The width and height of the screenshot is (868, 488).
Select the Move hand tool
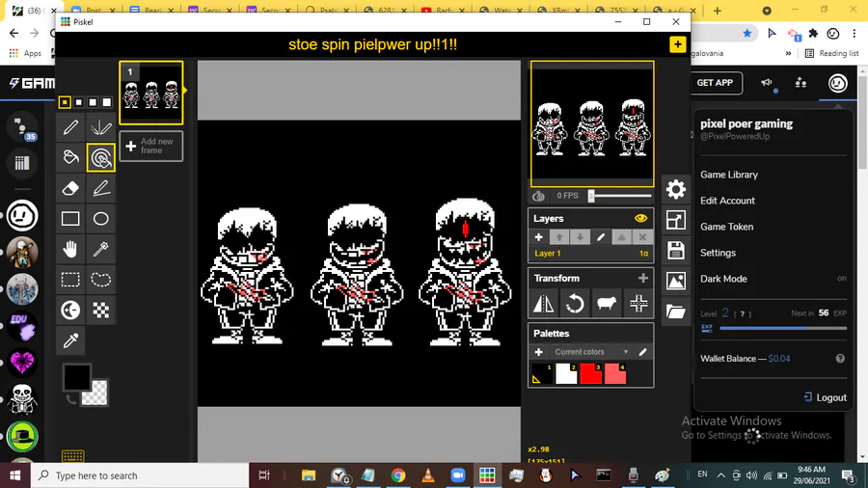(x=70, y=249)
